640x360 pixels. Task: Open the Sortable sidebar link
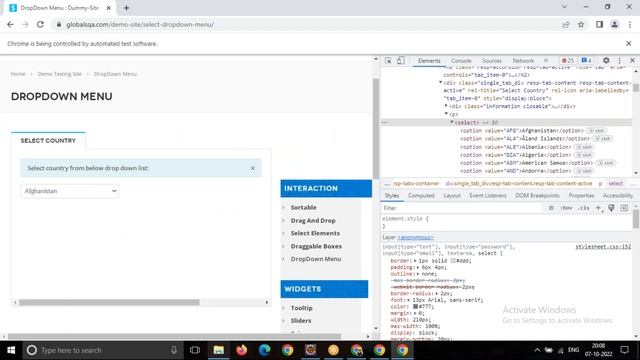303,207
